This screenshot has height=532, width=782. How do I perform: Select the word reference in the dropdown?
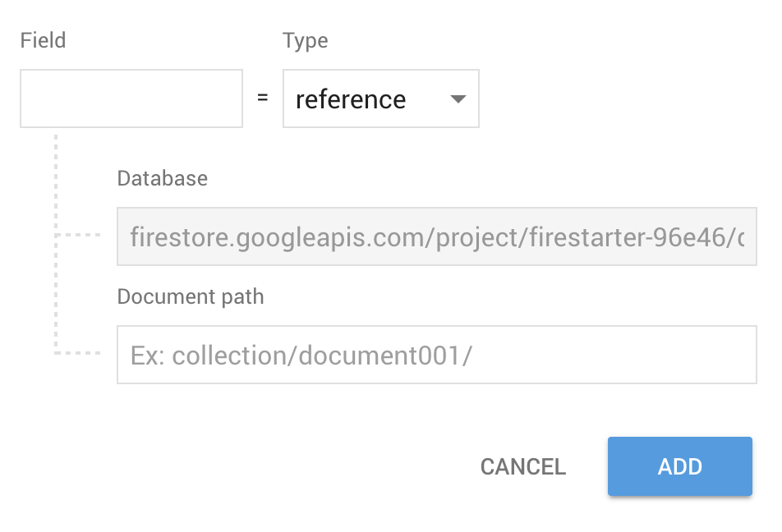pos(351,99)
